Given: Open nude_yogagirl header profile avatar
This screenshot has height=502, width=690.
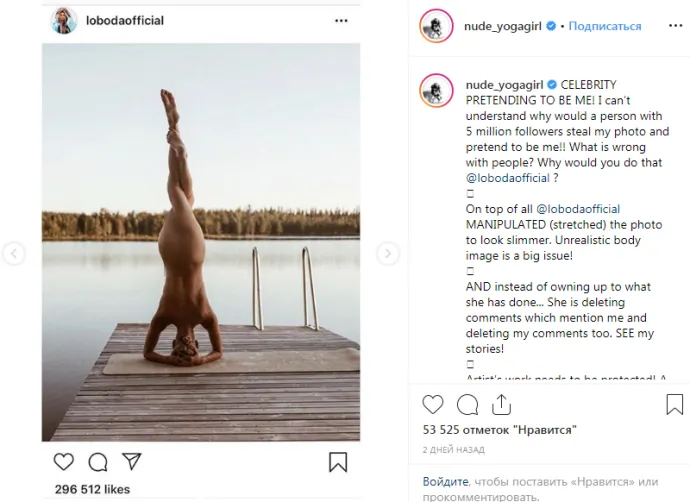Looking at the screenshot, I should [436, 26].
